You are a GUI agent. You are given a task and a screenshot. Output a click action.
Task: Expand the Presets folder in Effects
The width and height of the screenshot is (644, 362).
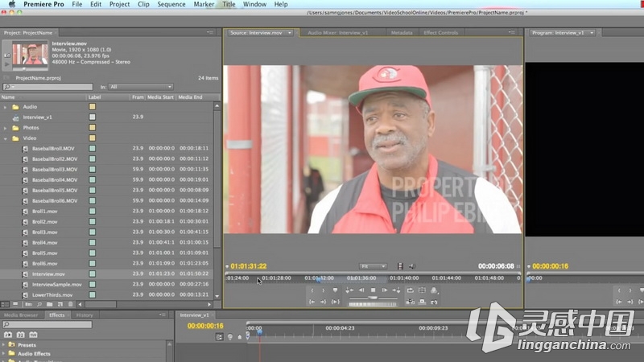pos(4,345)
